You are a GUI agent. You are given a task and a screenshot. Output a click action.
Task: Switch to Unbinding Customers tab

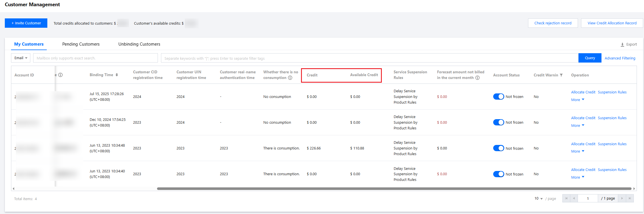pos(139,44)
